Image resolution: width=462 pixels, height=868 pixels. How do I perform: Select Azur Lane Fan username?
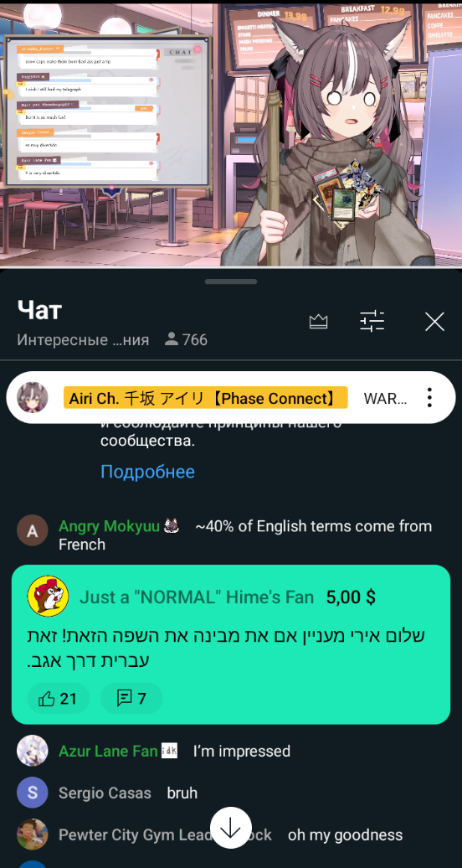tap(108, 752)
